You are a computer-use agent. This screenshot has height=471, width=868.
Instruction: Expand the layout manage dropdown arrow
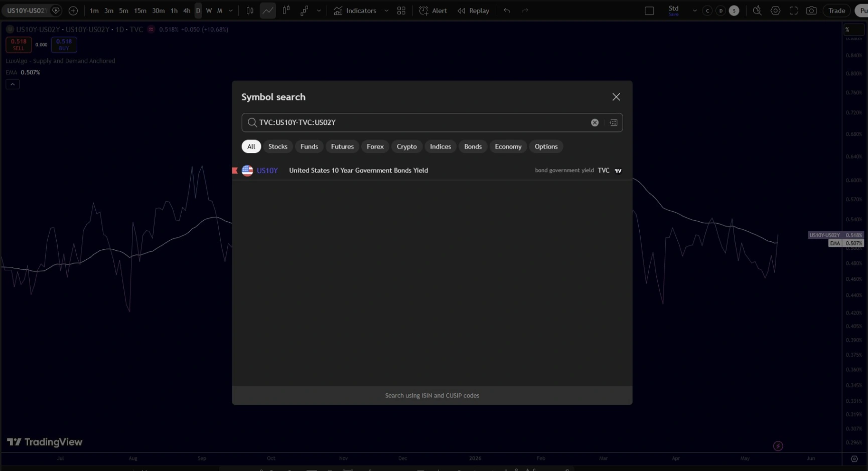695,11
